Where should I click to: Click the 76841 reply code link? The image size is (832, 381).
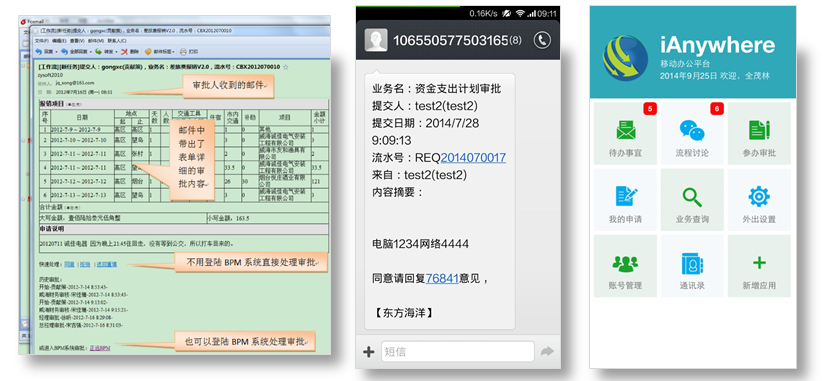click(x=442, y=278)
